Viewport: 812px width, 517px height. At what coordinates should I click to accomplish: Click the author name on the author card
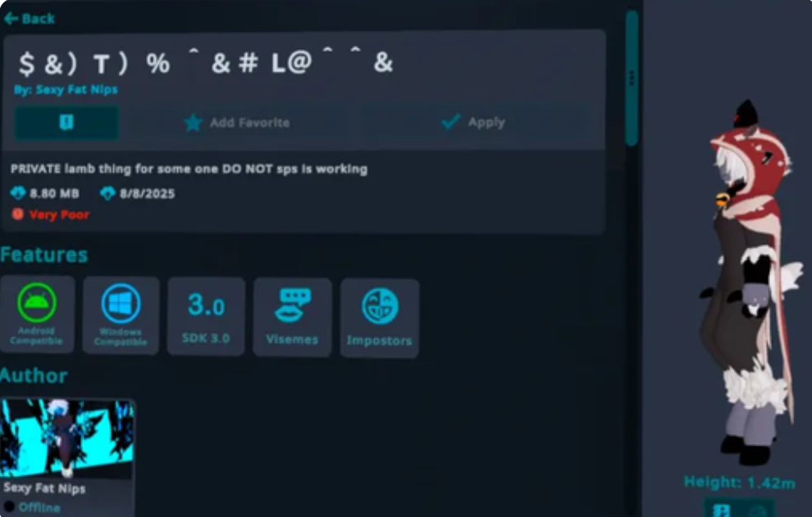coord(44,488)
